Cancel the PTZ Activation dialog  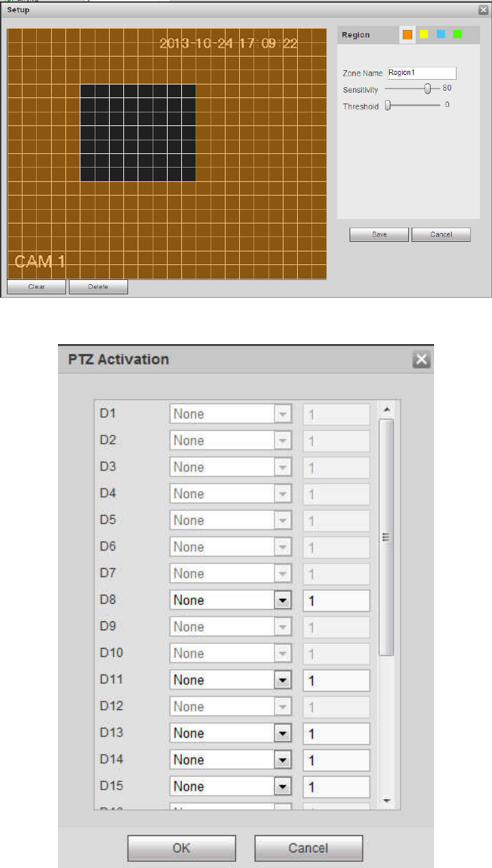[x=309, y=848]
